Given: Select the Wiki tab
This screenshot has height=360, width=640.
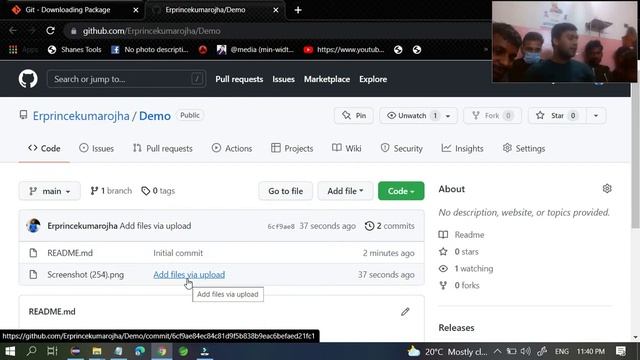Looking at the screenshot, I should pyautogui.click(x=347, y=149).
